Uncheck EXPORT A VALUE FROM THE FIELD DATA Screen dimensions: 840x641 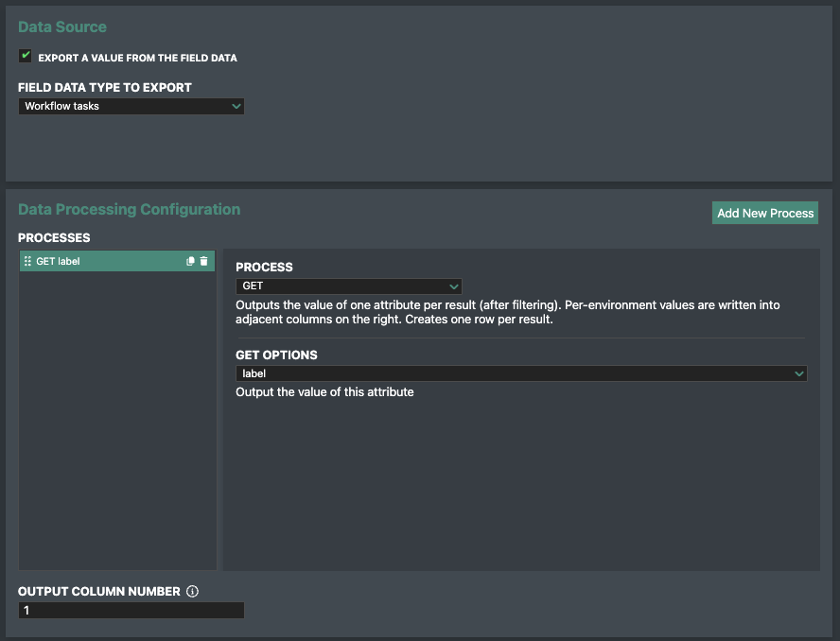coord(25,56)
